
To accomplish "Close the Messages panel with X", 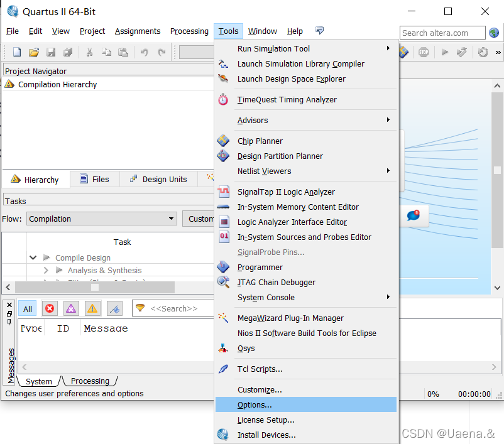I will pos(9,305).
